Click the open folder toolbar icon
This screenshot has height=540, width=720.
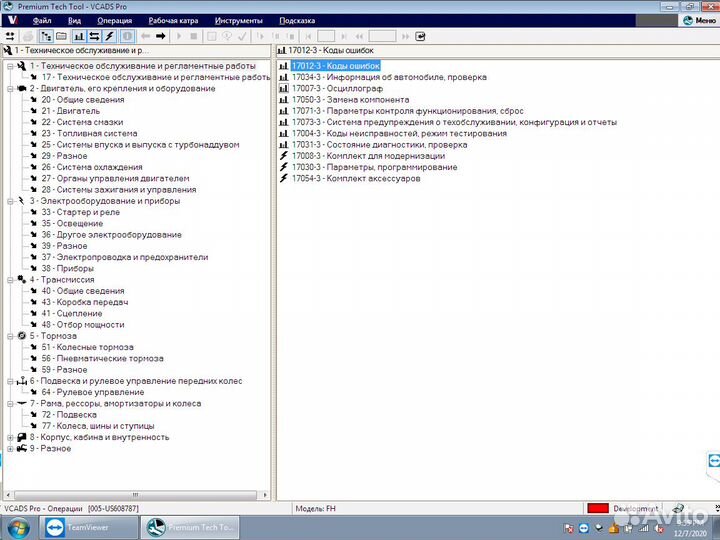[61, 36]
